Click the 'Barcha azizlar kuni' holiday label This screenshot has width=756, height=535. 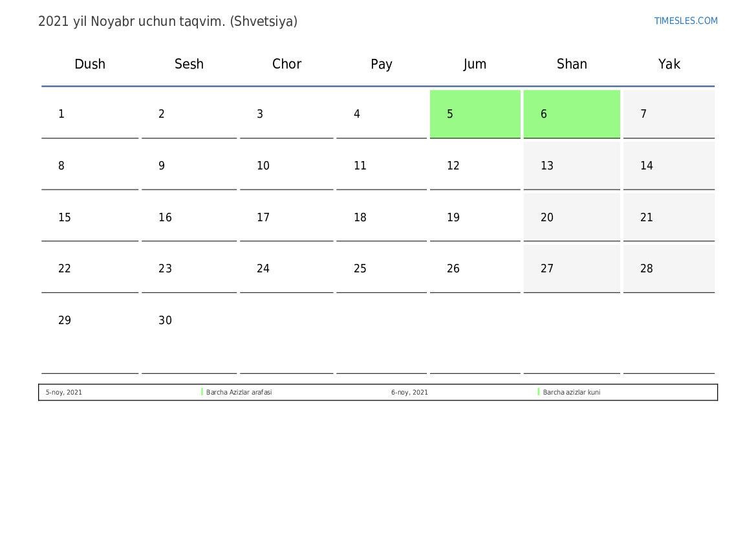pyautogui.click(x=571, y=392)
